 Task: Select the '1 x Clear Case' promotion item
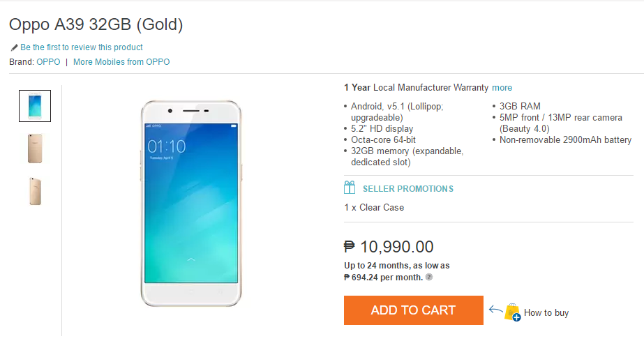pyautogui.click(x=374, y=207)
